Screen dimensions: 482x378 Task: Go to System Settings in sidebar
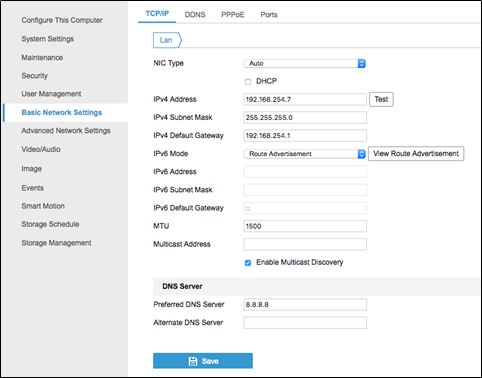point(48,39)
